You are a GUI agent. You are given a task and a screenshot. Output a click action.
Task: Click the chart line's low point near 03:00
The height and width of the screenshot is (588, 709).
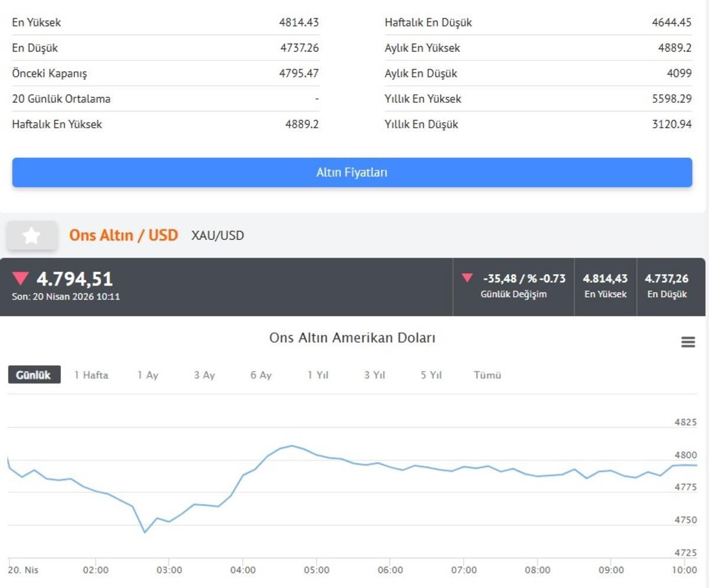pyautogui.click(x=145, y=532)
